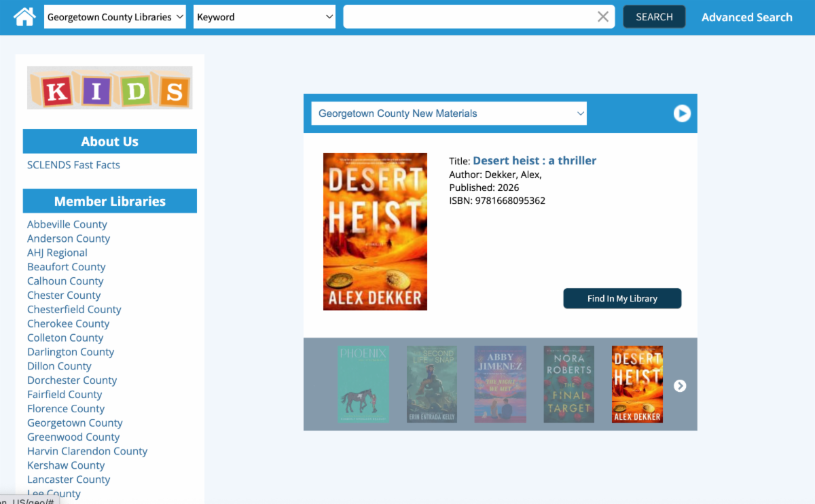
Task: Clear the search field with the X icon
Action: pos(602,17)
